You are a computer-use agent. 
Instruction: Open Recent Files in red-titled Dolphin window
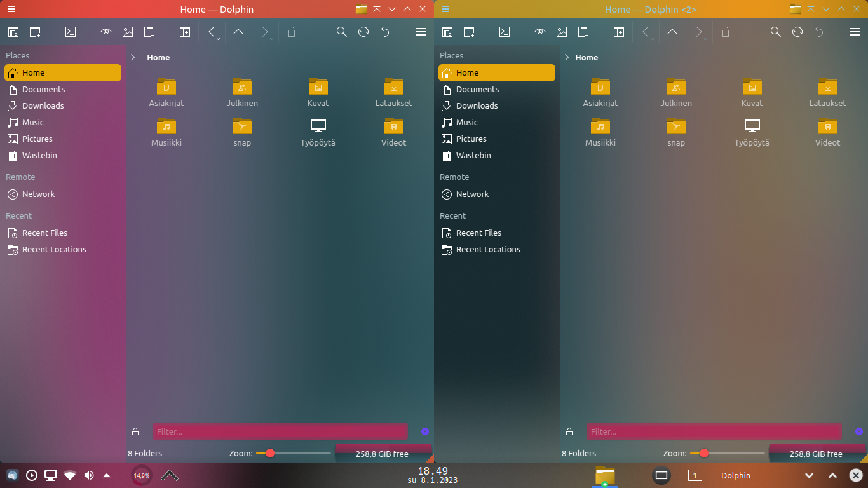tap(63, 233)
